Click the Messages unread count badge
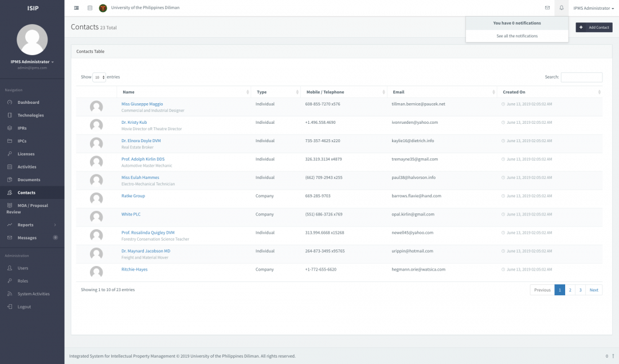The image size is (619, 364). tap(55, 237)
